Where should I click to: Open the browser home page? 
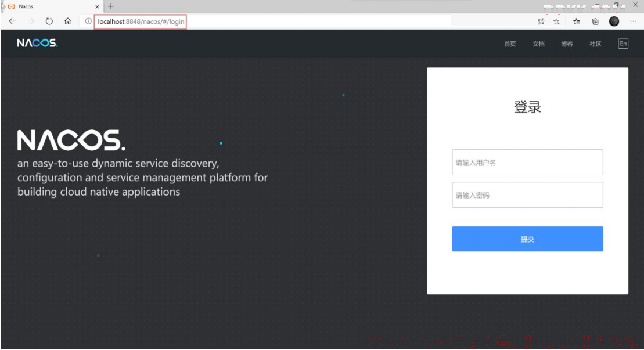point(68,21)
